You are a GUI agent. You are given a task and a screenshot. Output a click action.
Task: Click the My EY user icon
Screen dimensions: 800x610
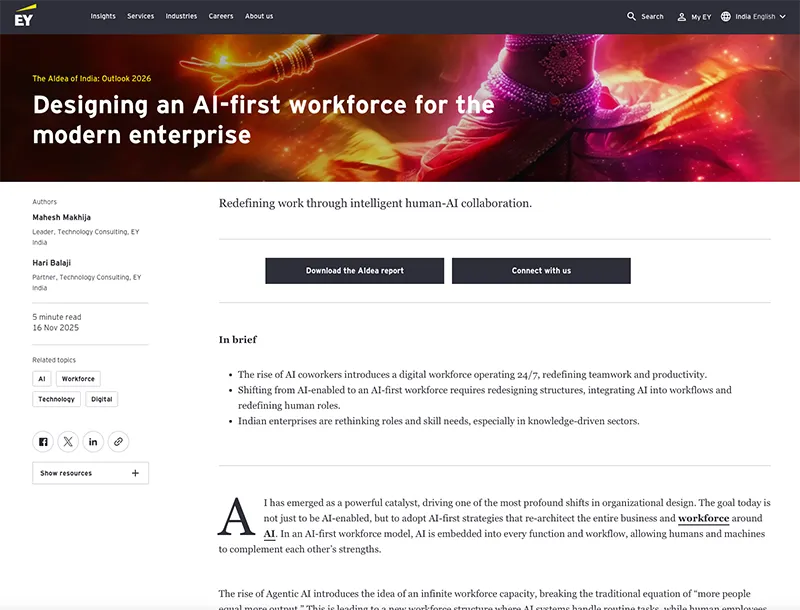click(681, 17)
